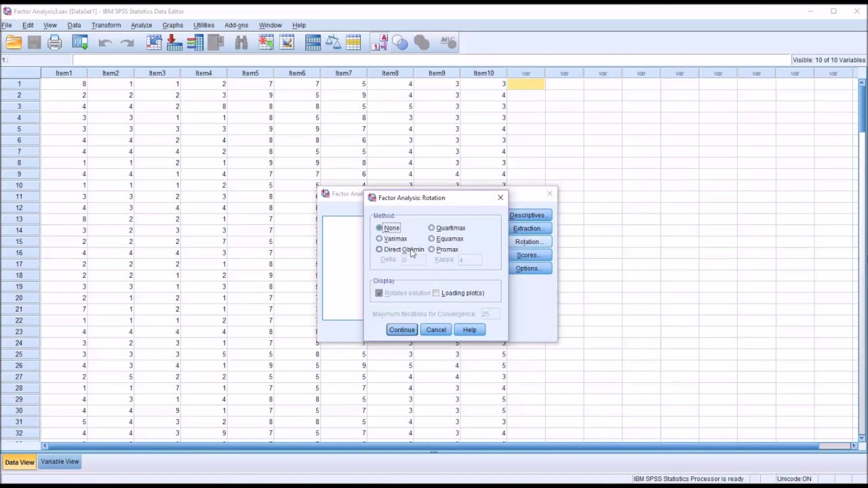Open the Variables info icon
The height and width of the screenshot is (488, 868).
click(x=195, y=43)
